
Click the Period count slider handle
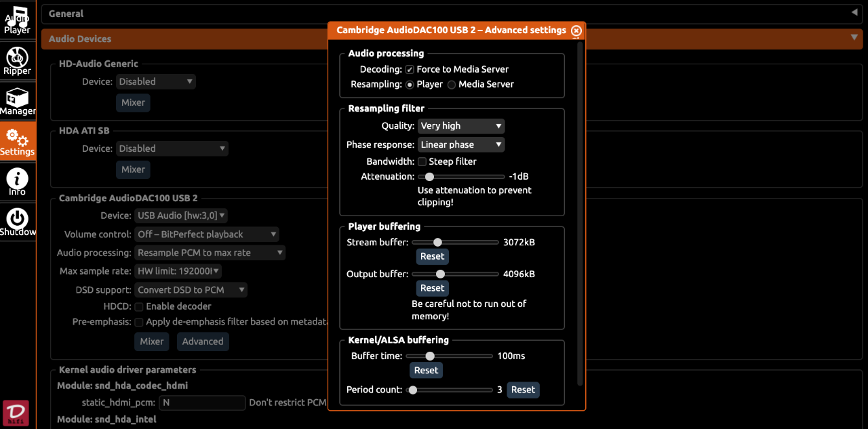pyautogui.click(x=412, y=390)
